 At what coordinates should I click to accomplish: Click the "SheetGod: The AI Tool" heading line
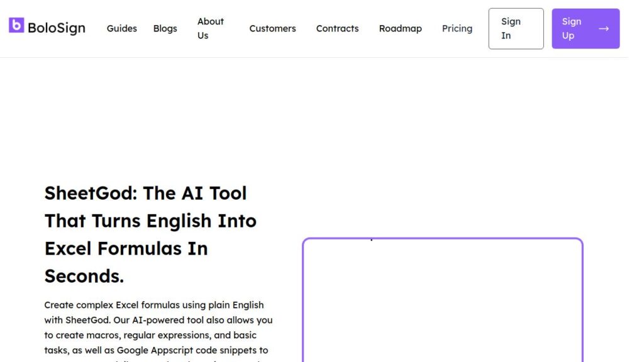[145, 193]
